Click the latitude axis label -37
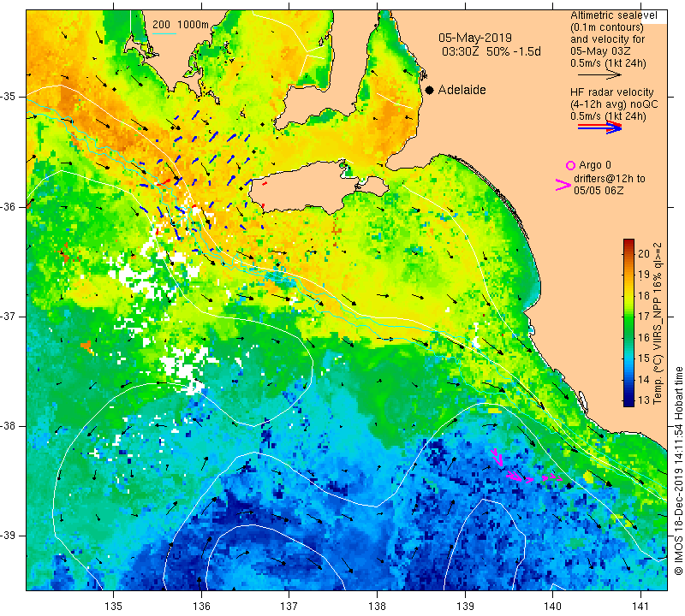The image size is (685, 616). (8, 316)
